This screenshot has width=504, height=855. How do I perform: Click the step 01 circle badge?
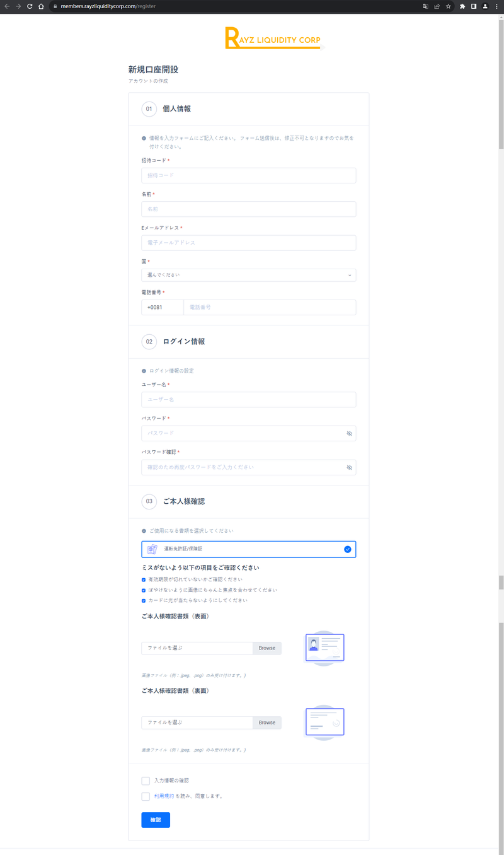[149, 109]
